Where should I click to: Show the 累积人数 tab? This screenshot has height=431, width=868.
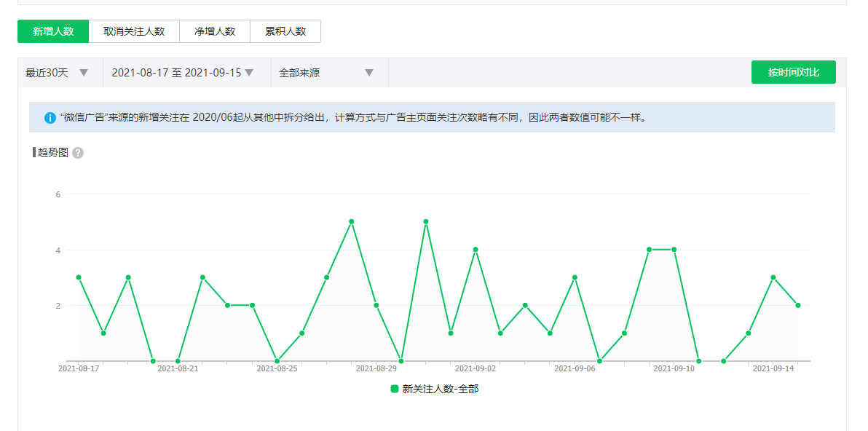pyautogui.click(x=285, y=31)
